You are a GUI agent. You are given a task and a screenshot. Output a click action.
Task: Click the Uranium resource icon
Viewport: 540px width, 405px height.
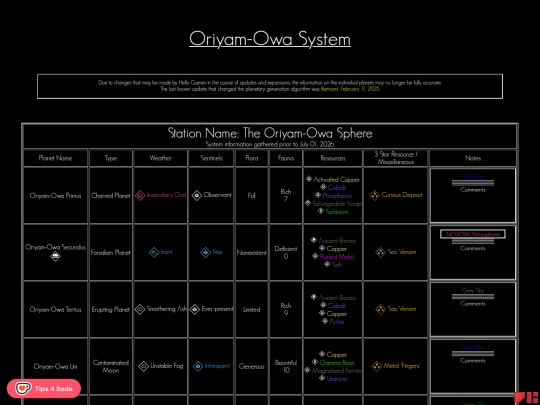coord(322,378)
